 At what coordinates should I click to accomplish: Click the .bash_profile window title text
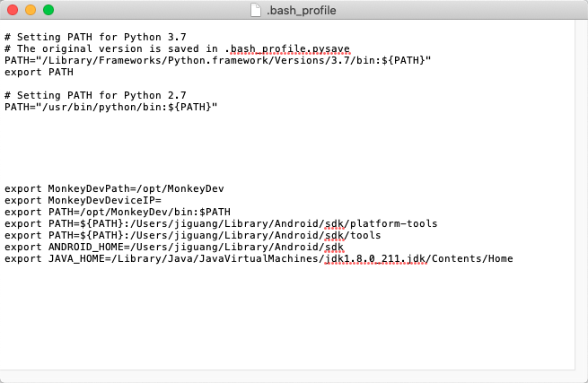coord(300,10)
